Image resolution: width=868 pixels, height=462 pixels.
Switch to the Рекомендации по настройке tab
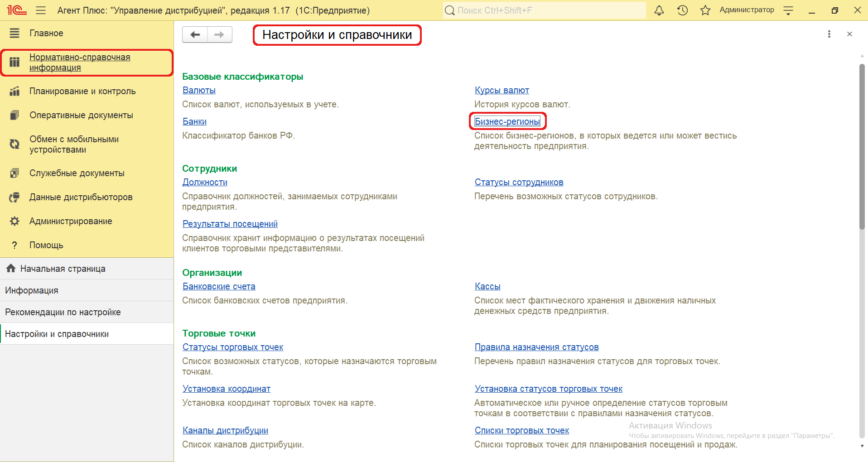click(x=63, y=312)
